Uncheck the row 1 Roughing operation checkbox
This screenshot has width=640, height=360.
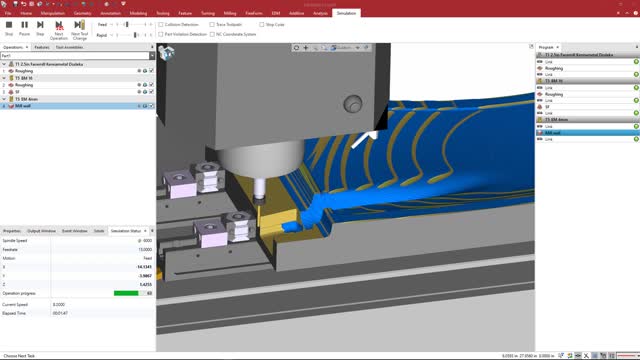[x=151, y=71]
